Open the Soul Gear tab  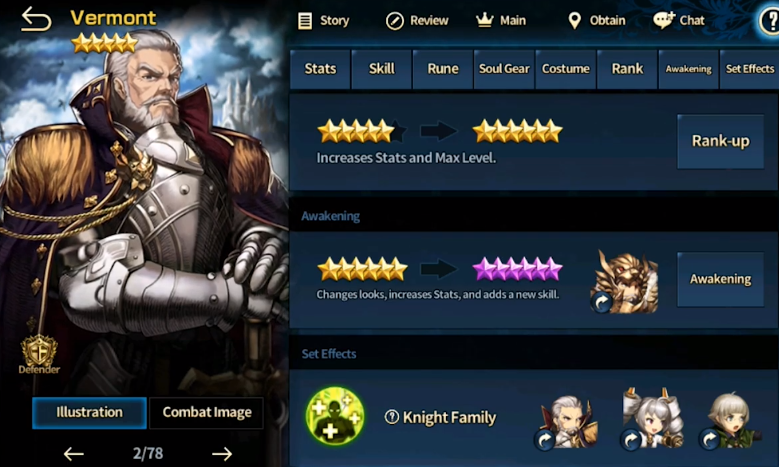(x=504, y=69)
